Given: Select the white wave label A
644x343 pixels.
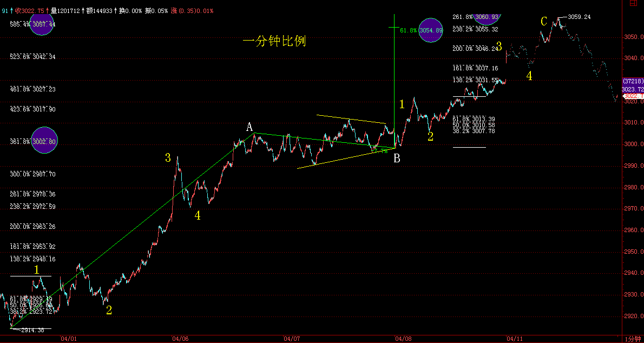Looking at the screenshot, I should click(249, 127).
